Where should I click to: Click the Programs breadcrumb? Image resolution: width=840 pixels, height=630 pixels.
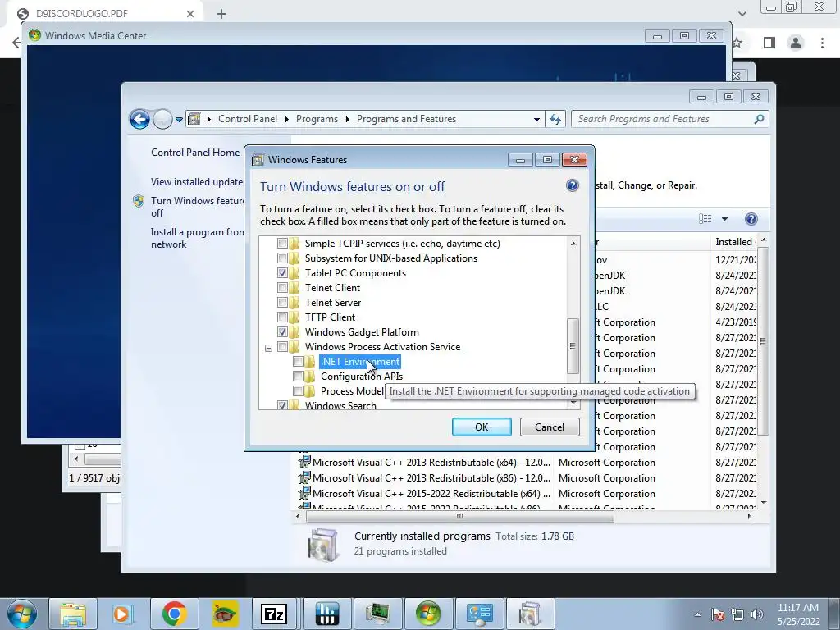[317, 119]
